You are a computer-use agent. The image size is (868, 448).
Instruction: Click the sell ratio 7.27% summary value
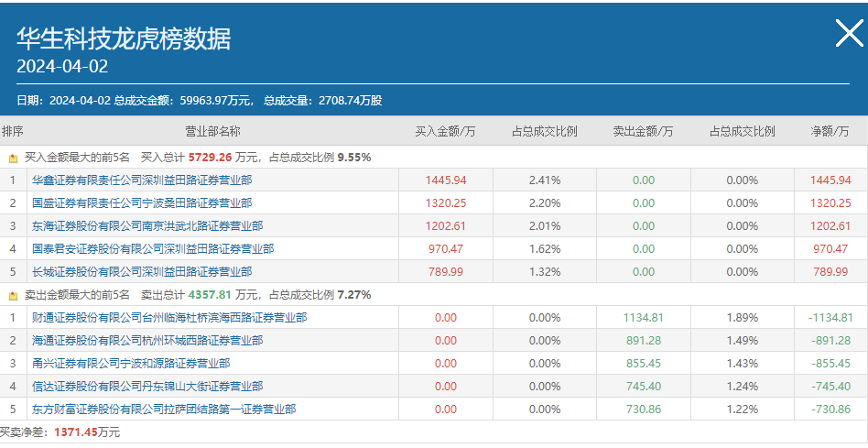[x=354, y=295]
